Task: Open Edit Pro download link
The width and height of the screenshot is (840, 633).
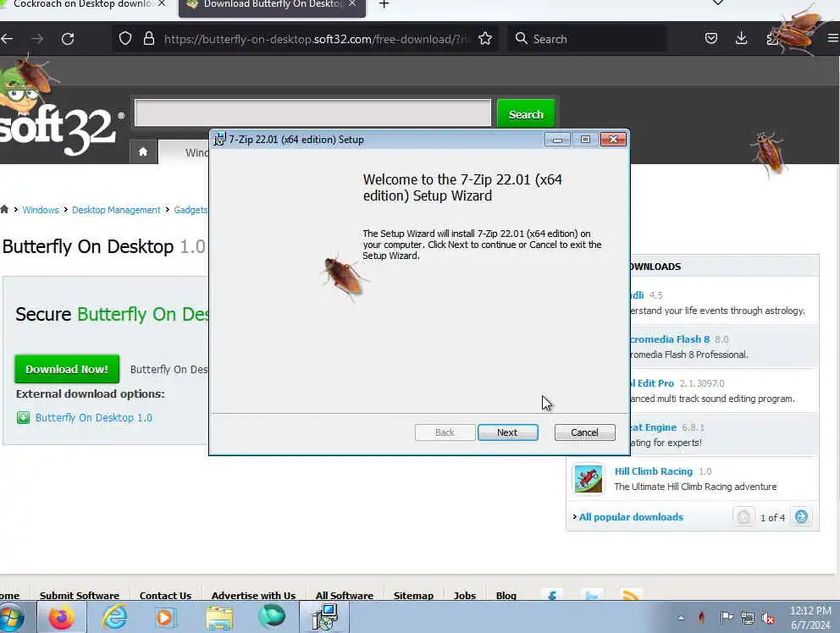Action: pyautogui.click(x=652, y=383)
